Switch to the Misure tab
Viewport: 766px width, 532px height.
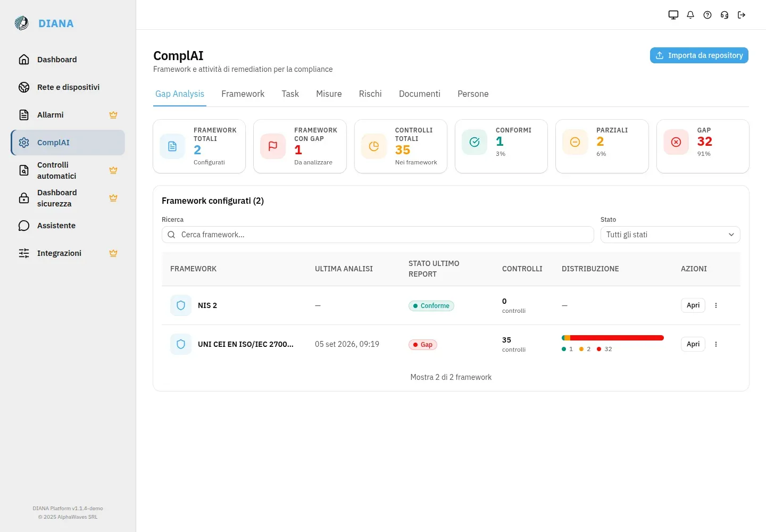pyautogui.click(x=329, y=94)
